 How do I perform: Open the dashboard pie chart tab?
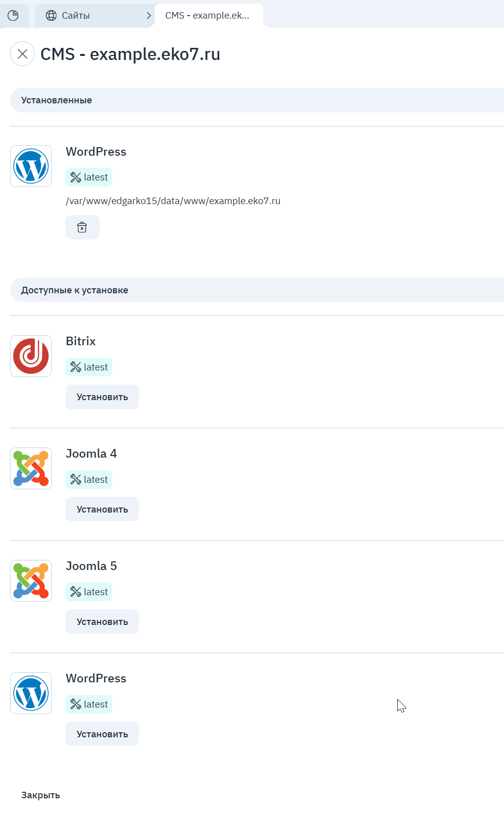[14, 16]
